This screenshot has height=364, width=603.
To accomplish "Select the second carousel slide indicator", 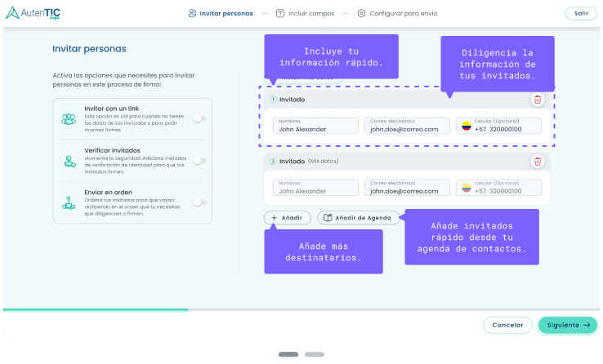I will [x=315, y=355].
